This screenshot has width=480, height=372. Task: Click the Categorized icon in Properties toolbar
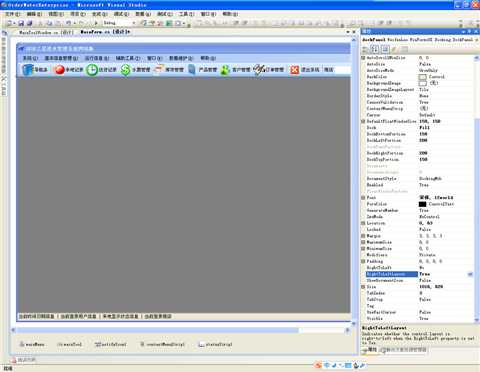tap(365, 49)
